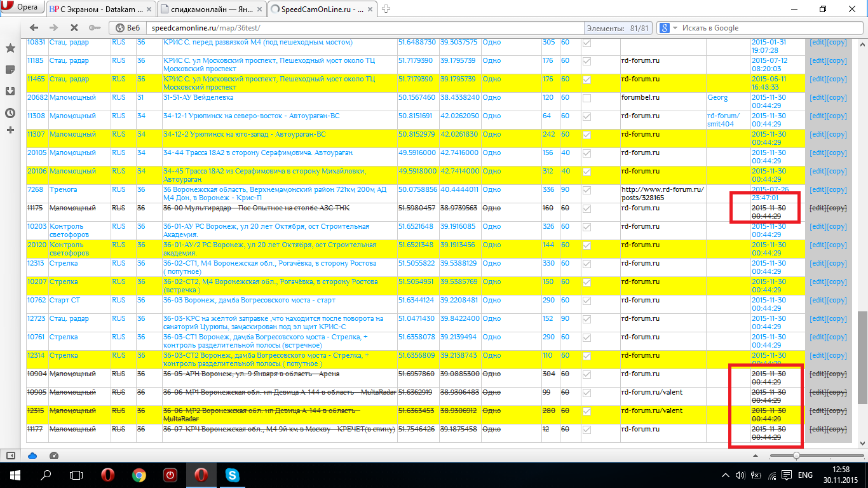Open the sidebar downloads panel icon
Viewport: 868px width, 488px height.
(x=10, y=91)
